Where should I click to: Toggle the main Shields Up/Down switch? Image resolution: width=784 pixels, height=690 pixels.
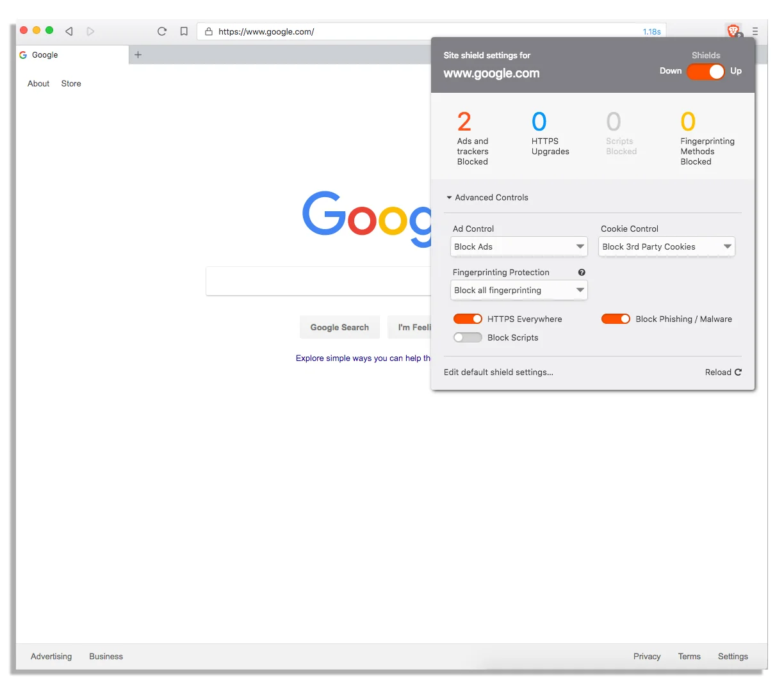point(706,71)
